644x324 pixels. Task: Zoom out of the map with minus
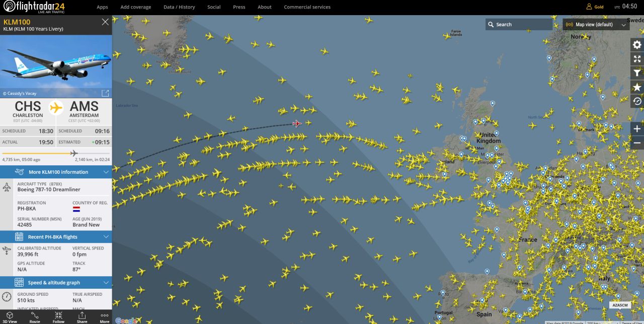point(637,143)
